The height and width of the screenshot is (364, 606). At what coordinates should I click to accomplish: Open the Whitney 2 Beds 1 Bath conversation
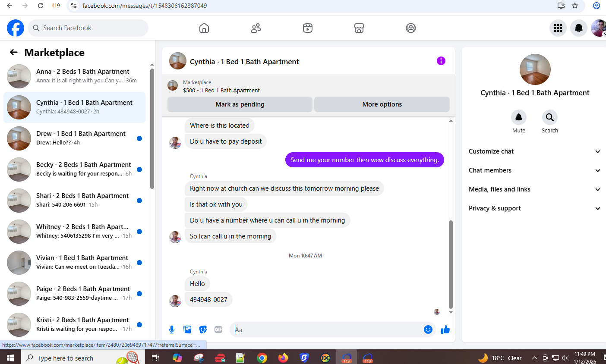tap(74, 232)
